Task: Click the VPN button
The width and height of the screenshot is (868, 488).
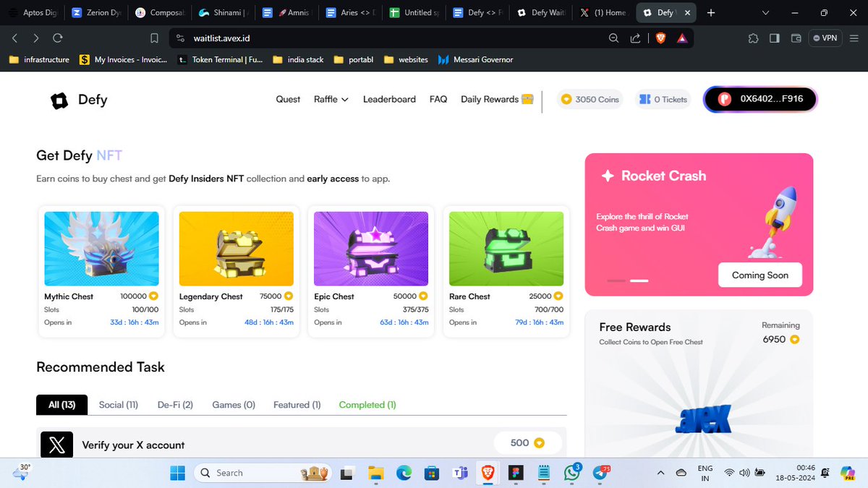Action: (x=825, y=38)
